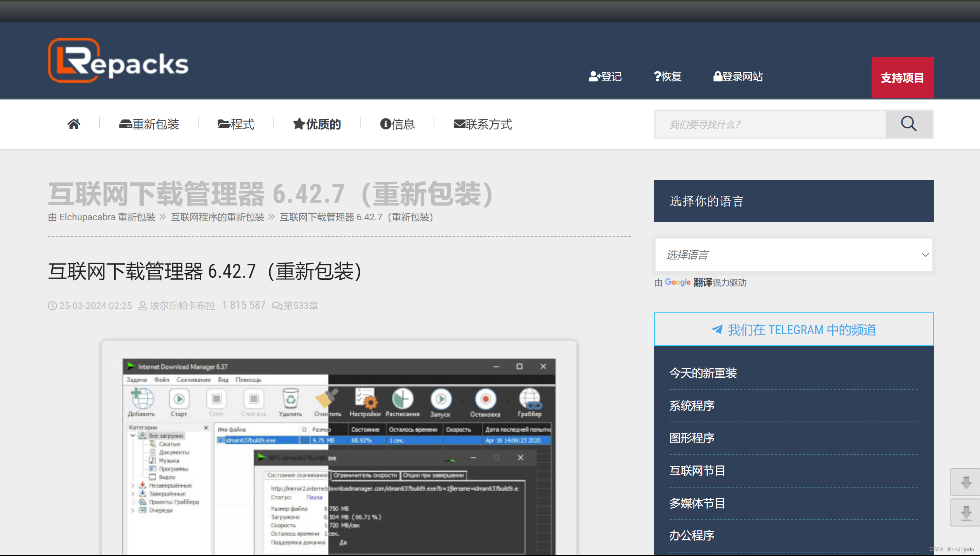Click the lower floating download icon
Viewport: 980px width, 556px height.
[966, 512]
